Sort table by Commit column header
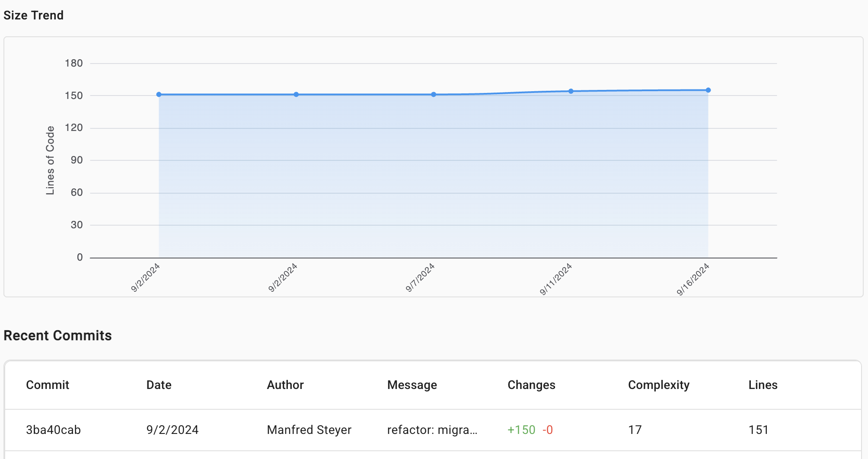This screenshot has width=868, height=459. click(x=48, y=385)
